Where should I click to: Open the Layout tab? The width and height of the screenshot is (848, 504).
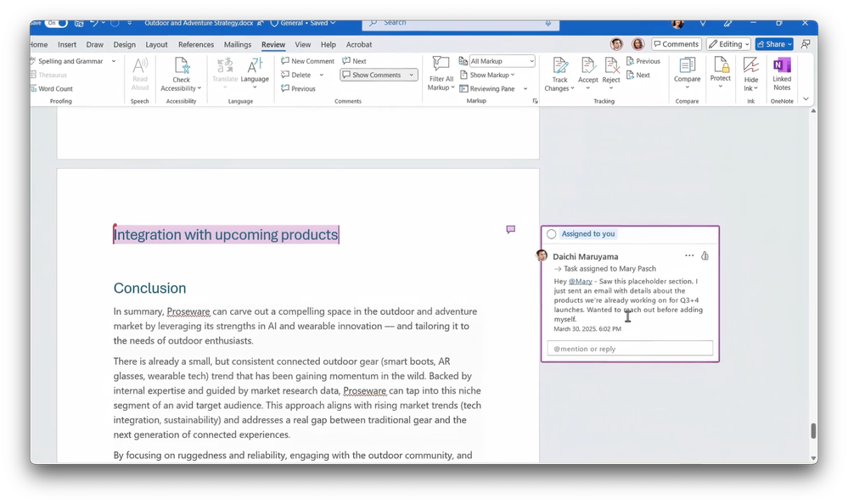tap(156, 45)
